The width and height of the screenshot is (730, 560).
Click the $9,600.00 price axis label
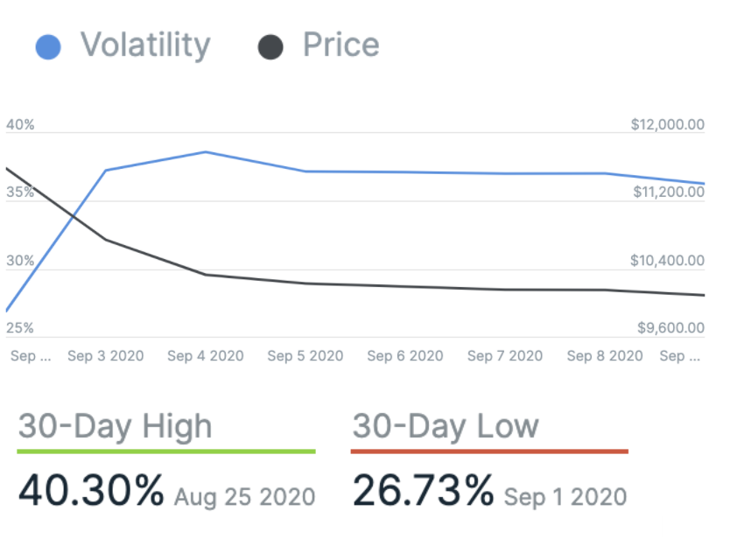click(670, 328)
